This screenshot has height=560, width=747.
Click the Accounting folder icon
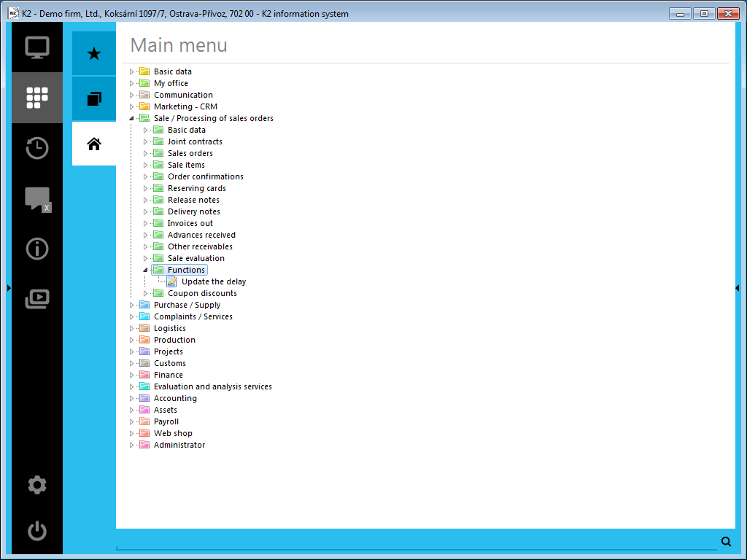click(144, 398)
